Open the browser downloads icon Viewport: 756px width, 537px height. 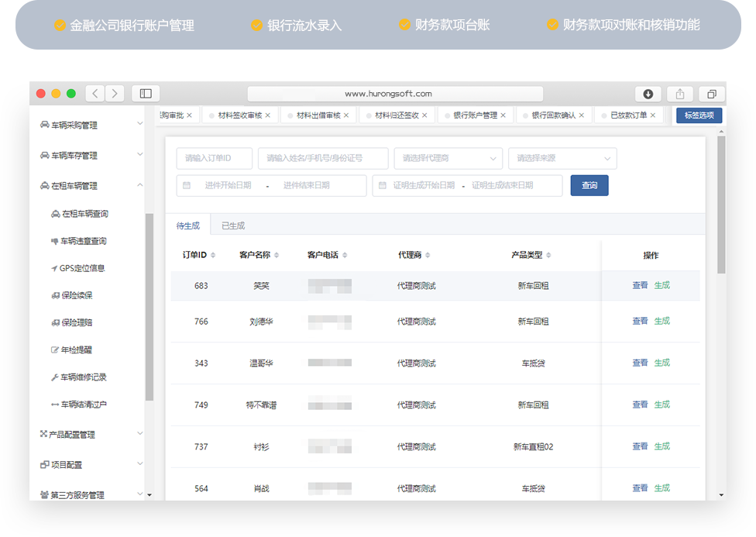point(648,94)
